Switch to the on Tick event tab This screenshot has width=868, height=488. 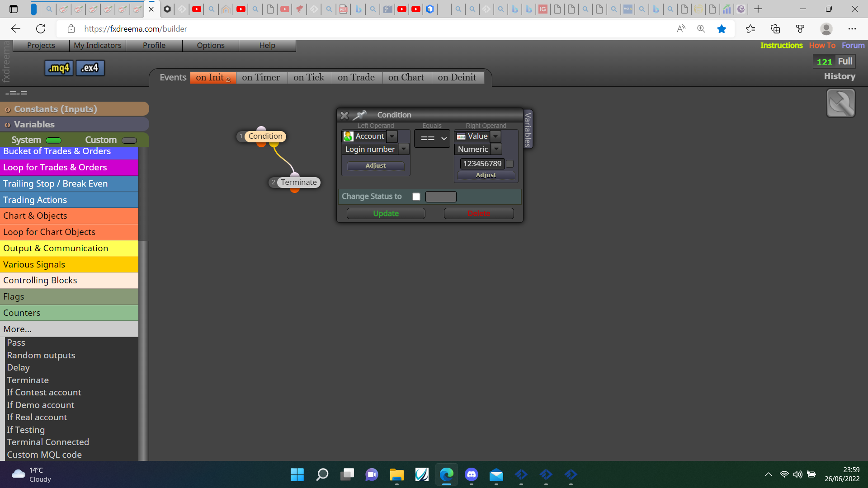point(309,77)
